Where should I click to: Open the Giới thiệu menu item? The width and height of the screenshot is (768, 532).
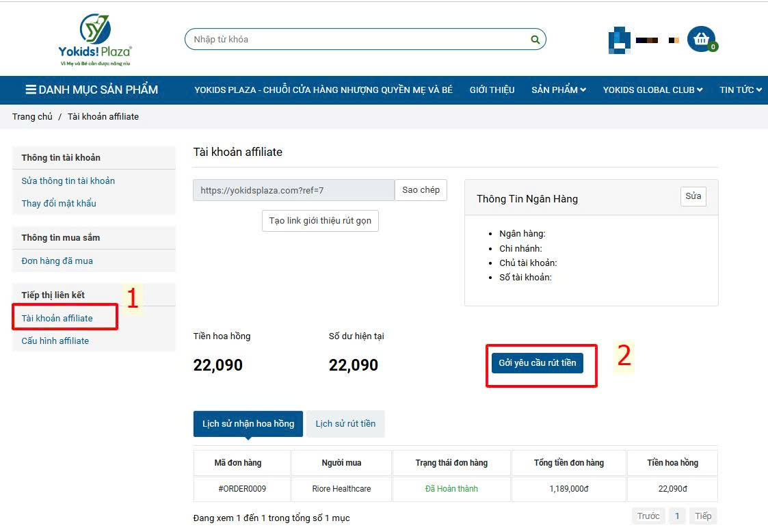pyautogui.click(x=492, y=90)
